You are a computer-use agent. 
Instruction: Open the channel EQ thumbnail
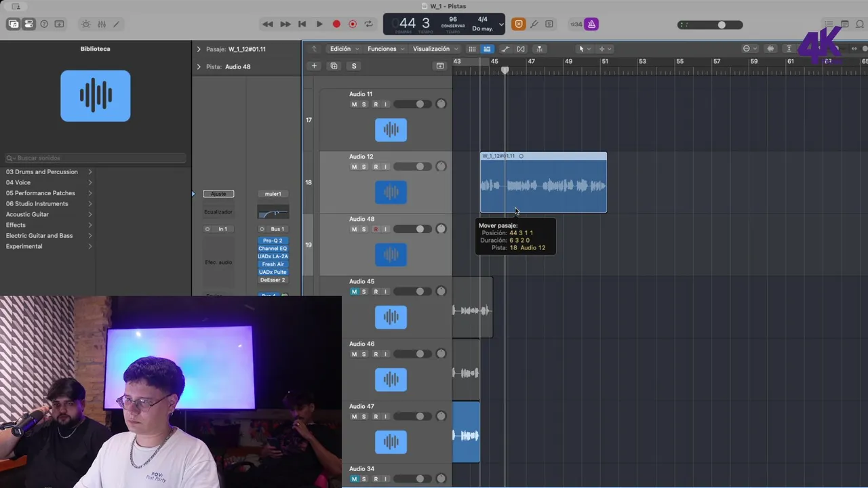pos(273,212)
